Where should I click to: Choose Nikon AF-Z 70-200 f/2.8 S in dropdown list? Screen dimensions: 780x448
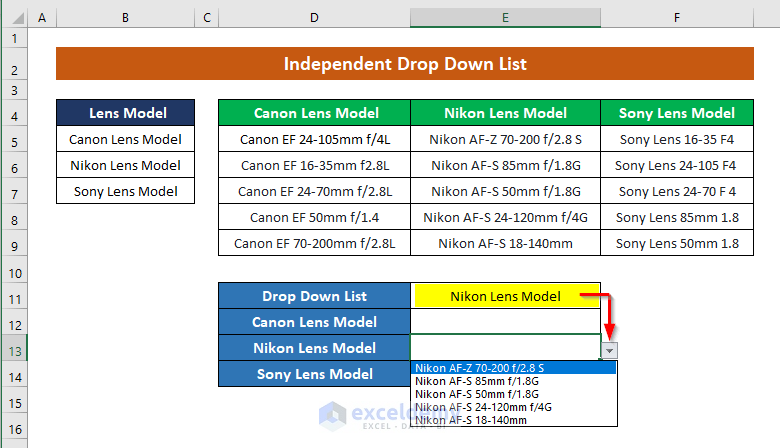[x=513, y=368]
